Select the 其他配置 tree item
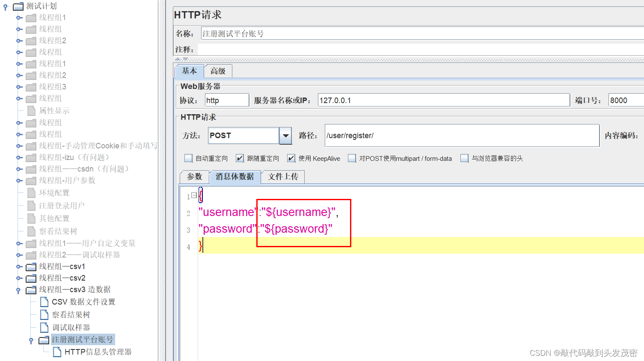This screenshot has height=361, width=644. coord(54,219)
